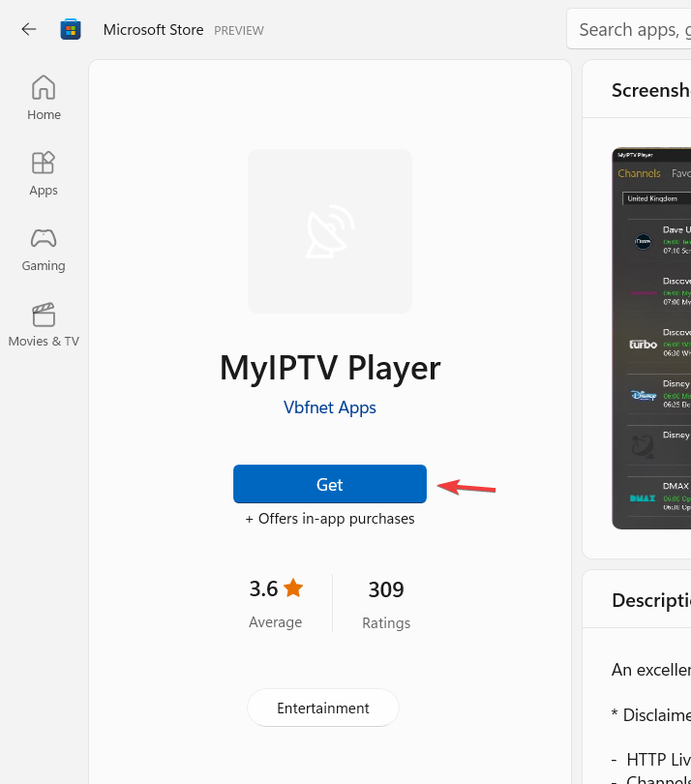Click the PREVIEW label in title bar
Screen dimensions: 691x784
[x=239, y=31]
